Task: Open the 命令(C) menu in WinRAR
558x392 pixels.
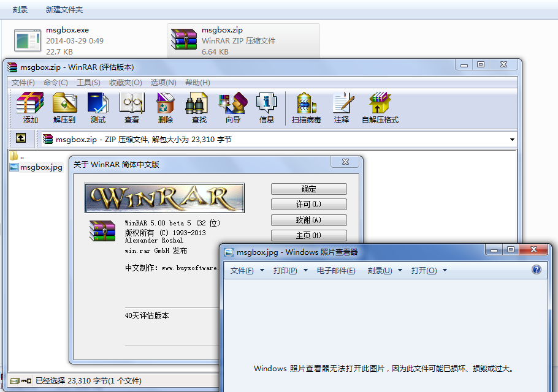Action: click(x=56, y=83)
